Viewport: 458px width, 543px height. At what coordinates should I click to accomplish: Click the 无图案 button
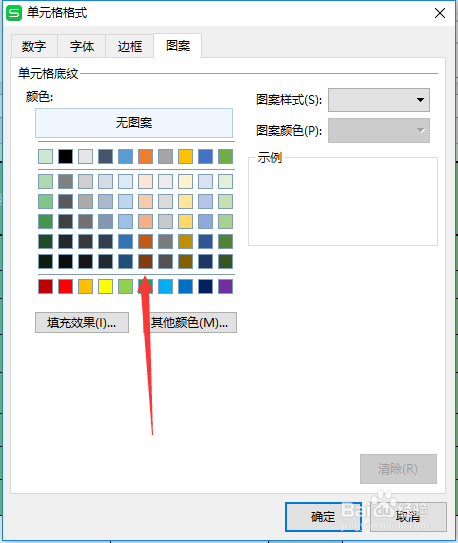pyautogui.click(x=134, y=123)
